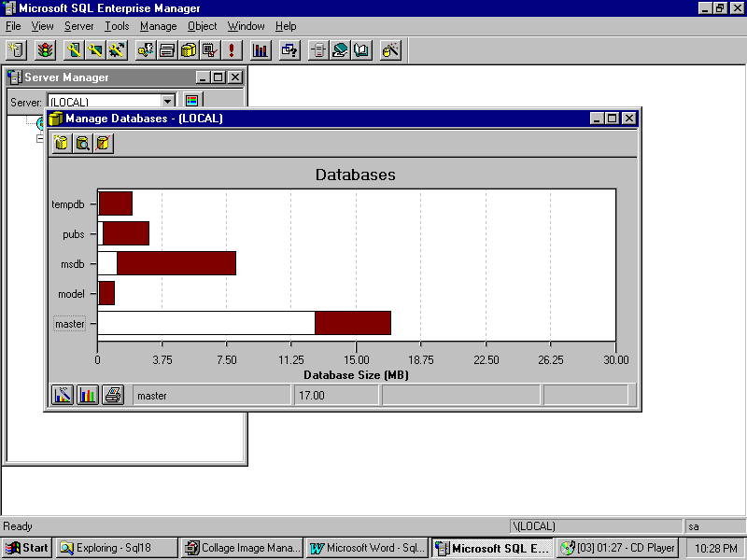
Task: Click the Register Server icon in main toolbar
Action: 17,50
